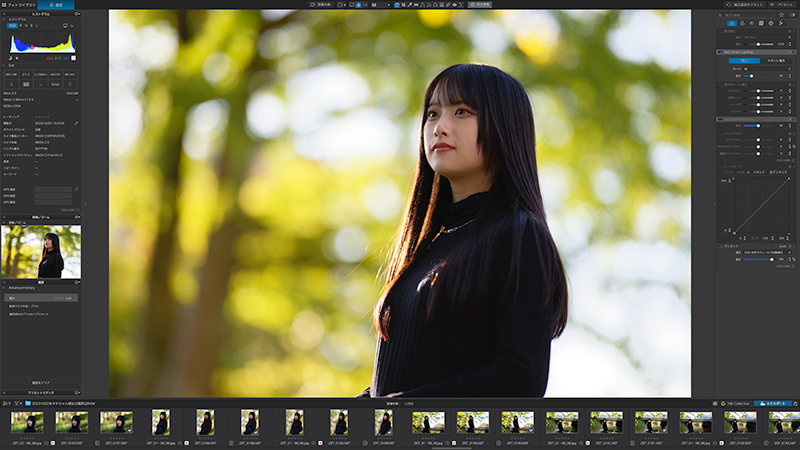Open Nik Collection from the filmstrip bar

tap(735, 404)
